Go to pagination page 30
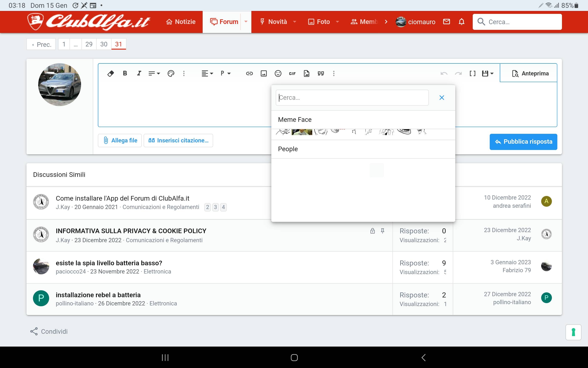This screenshot has width=588, height=368. point(104,44)
